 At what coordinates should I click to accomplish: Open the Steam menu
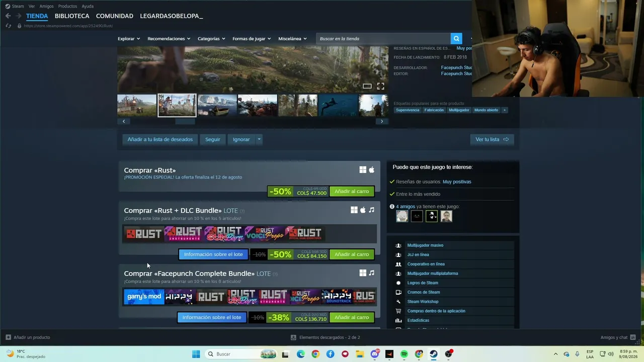pos(18,7)
